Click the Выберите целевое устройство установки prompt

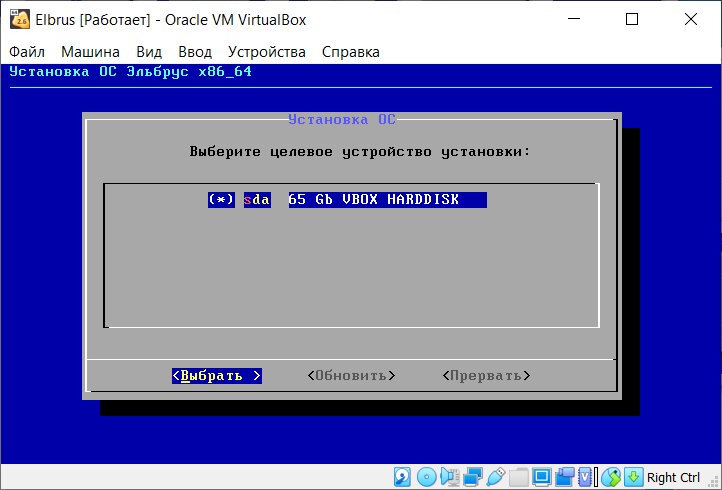click(360, 152)
